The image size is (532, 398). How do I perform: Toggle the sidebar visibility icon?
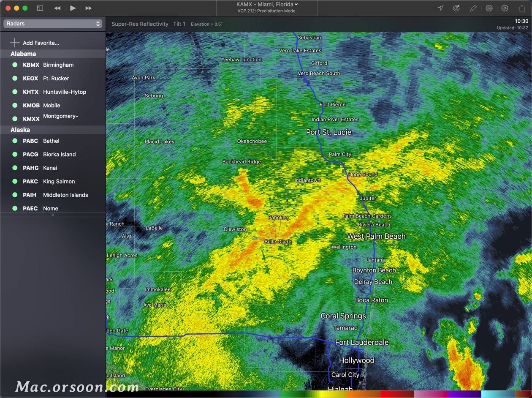click(x=40, y=8)
